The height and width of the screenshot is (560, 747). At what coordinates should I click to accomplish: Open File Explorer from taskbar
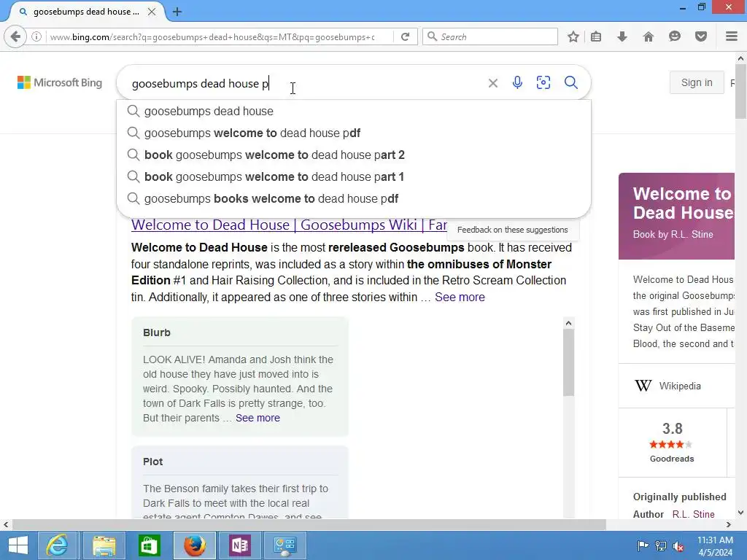(x=104, y=545)
